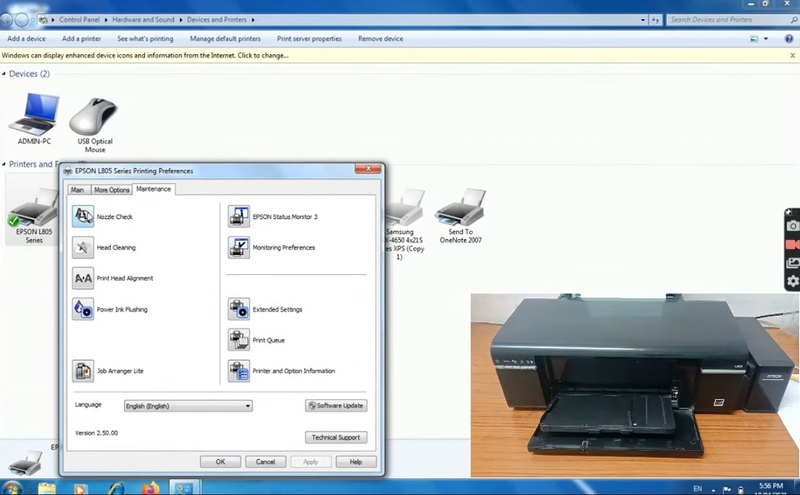Click the Cancel button
Image resolution: width=800 pixels, height=495 pixels.
point(265,462)
